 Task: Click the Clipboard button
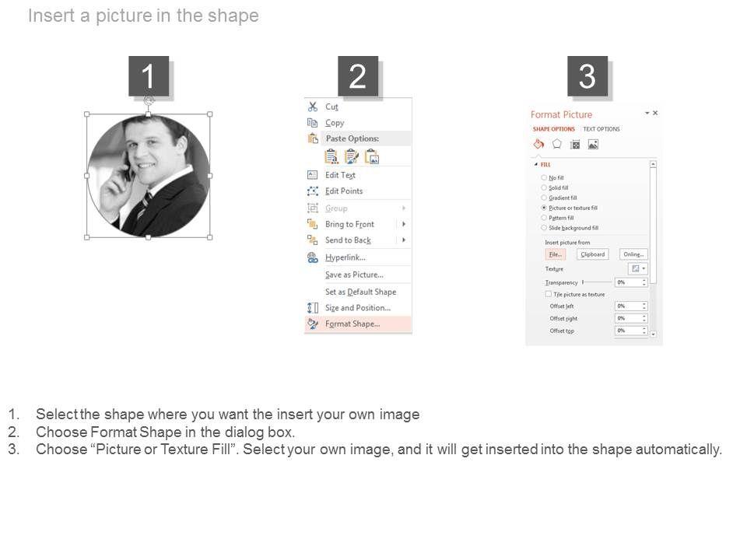point(592,254)
